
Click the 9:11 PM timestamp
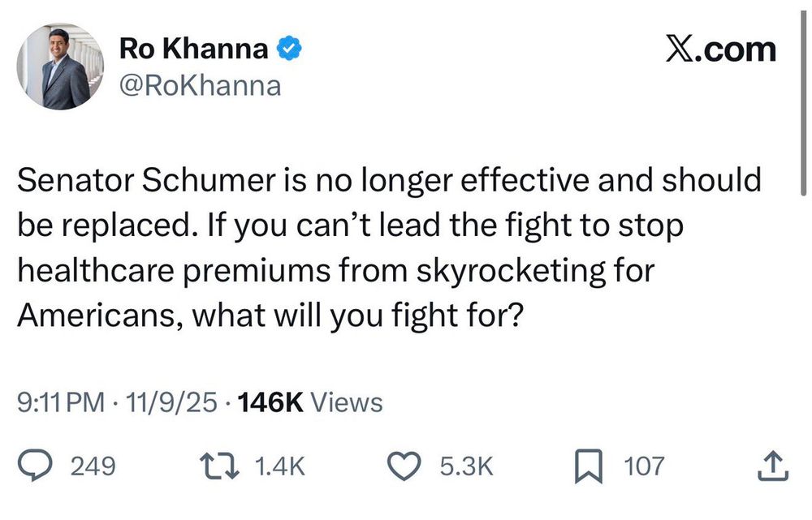[60, 402]
